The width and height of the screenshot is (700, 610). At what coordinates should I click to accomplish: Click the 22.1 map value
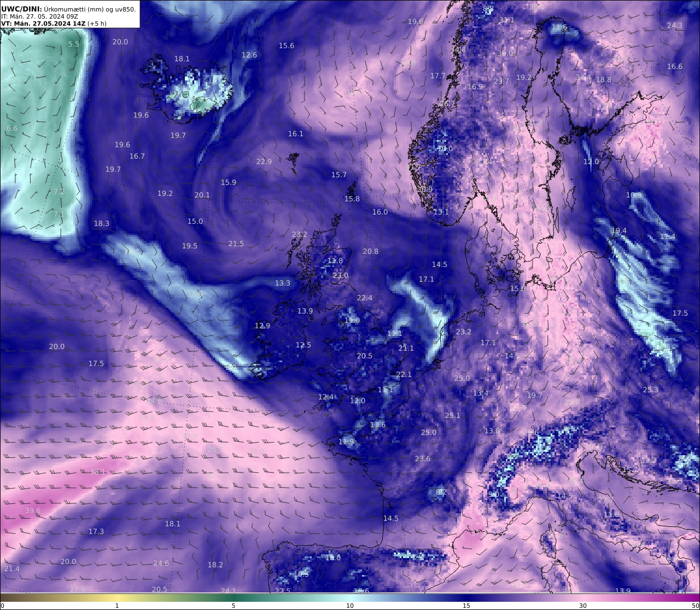coord(404,374)
